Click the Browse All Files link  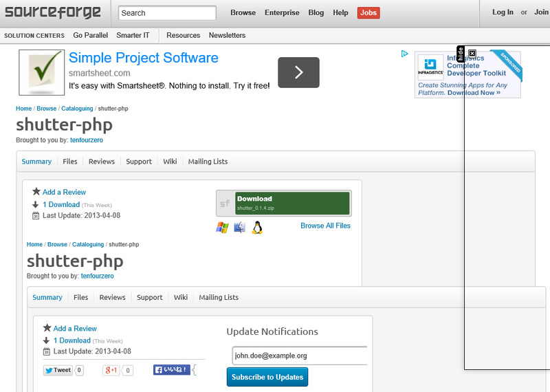[325, 226]
